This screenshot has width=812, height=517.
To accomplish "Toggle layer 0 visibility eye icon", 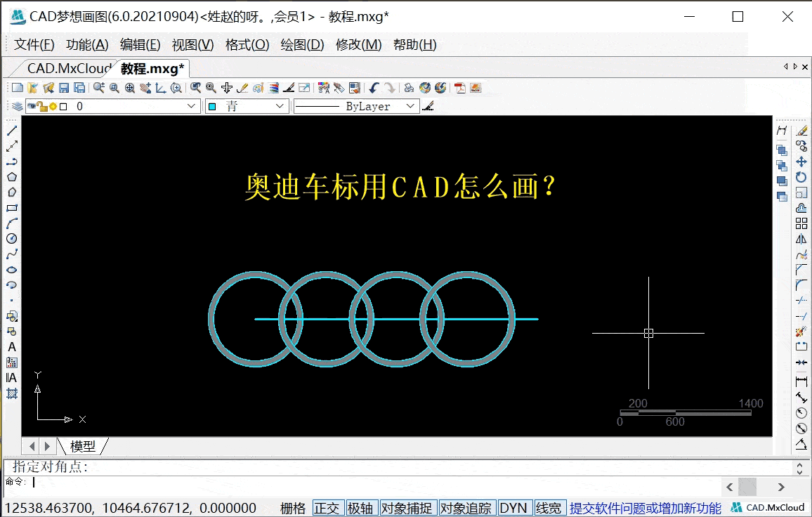I will tap(32, 106).
